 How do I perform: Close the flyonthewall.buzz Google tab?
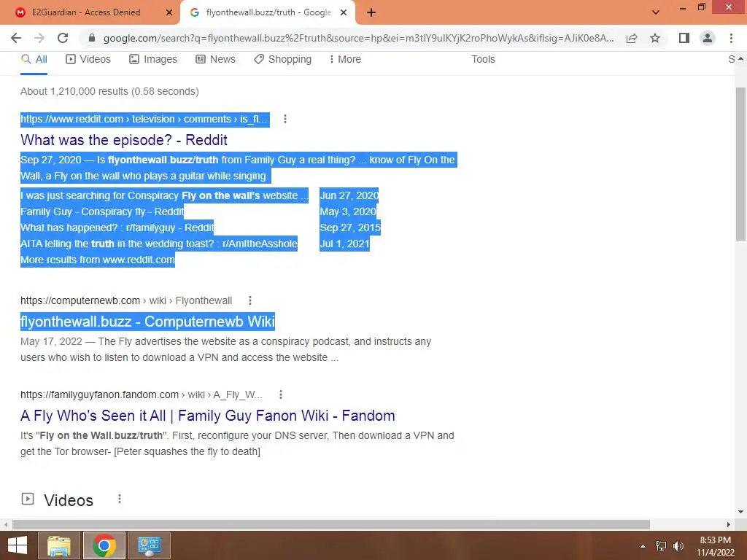344,12
